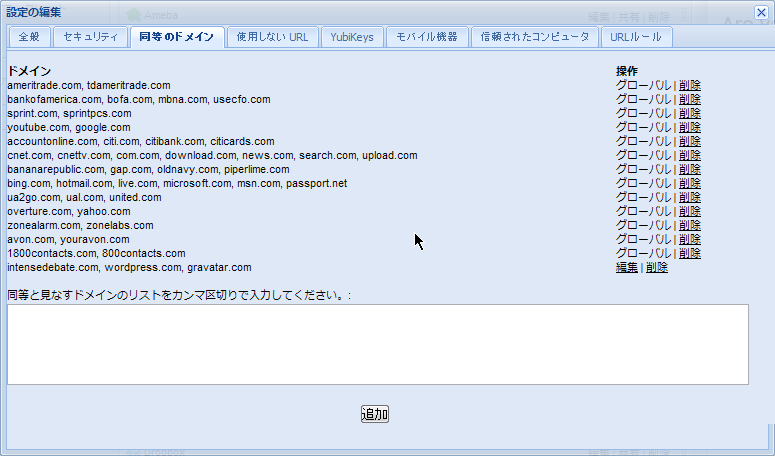Delete the youtube.com, google.com entry
The width and height of the screenshot is (775, 456).
[x=689, y=127]
